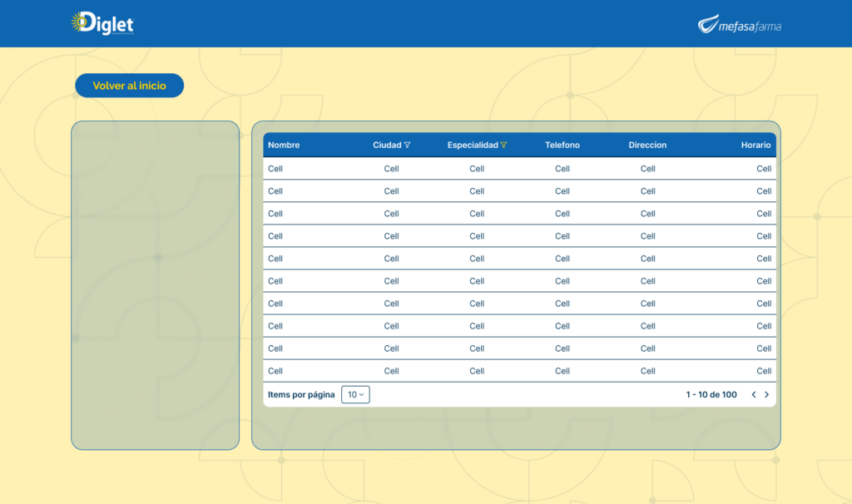Click the Items por página label
852x504 pixels.
[301, 395]
